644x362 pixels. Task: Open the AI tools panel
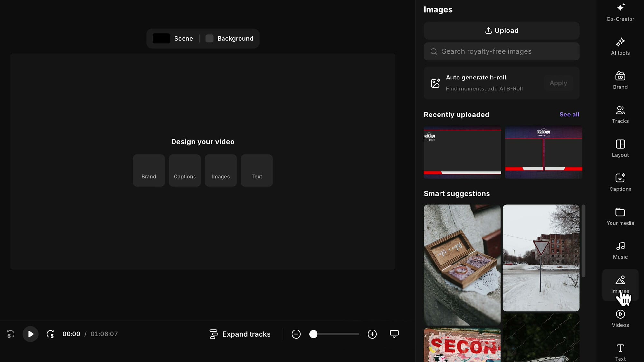620,47
